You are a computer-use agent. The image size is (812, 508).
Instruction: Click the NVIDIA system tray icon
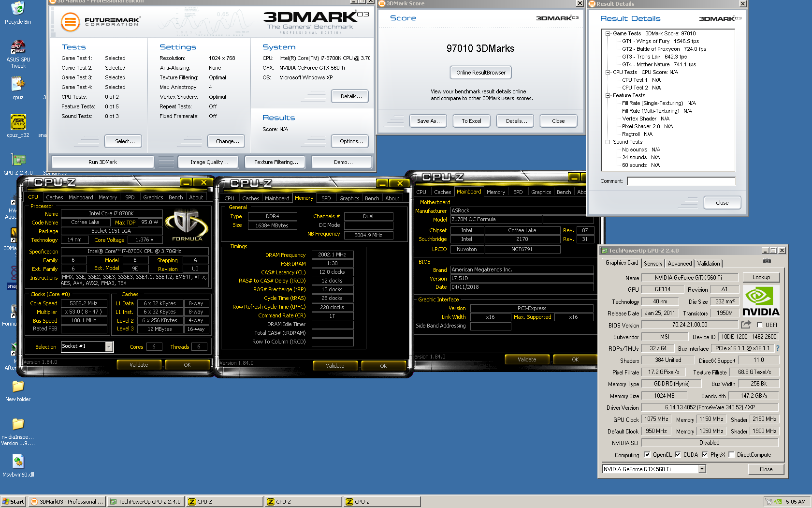click(x=778, y=502)
